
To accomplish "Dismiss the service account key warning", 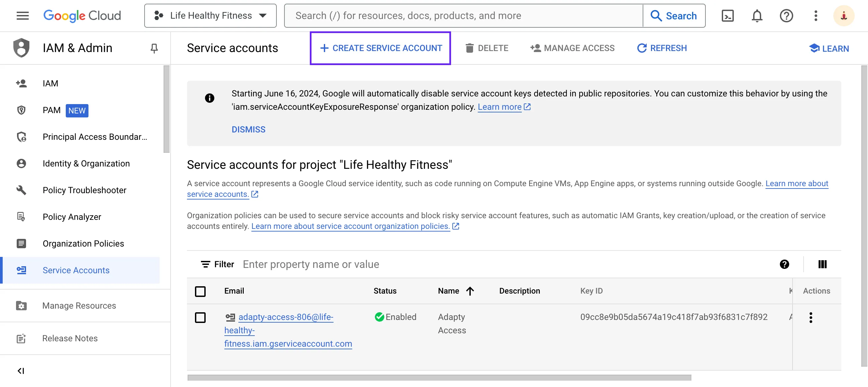I will click(x=248, y=129).
